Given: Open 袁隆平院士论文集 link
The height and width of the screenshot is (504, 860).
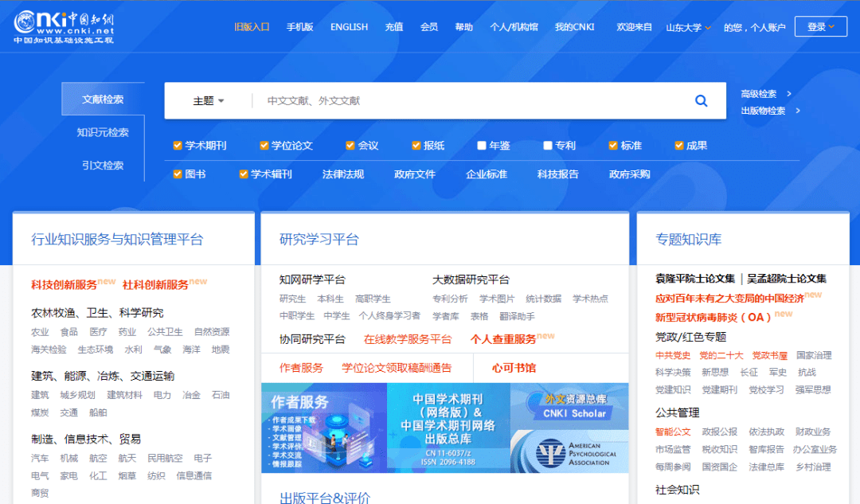Looking at the screenshot, I should click(695, 279).
